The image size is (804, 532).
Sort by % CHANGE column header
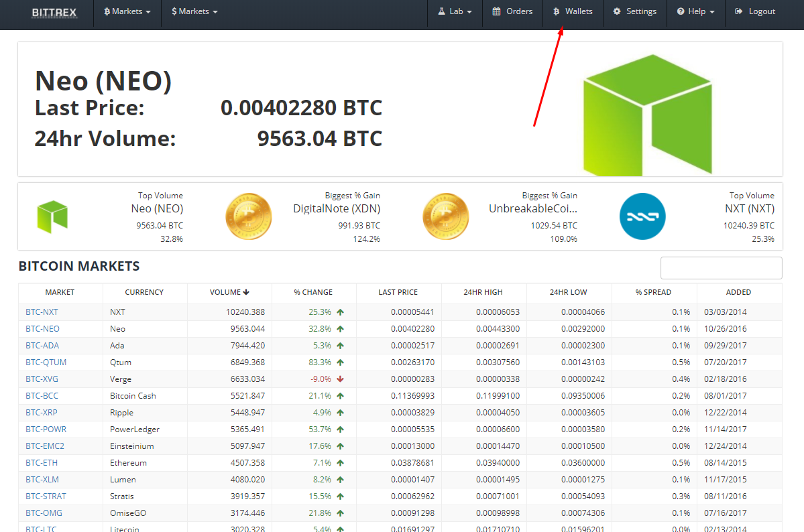(x=313, y=292)
